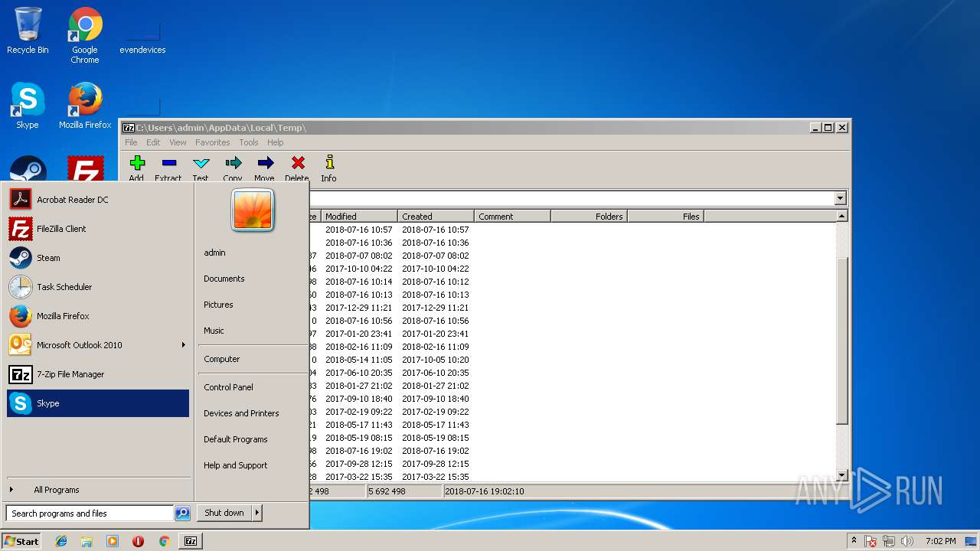The image size is (980, 551).
Task: Sort by the Files column header
Action: click(665, 217)
